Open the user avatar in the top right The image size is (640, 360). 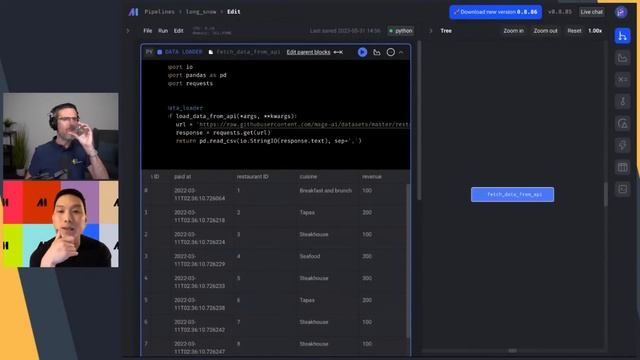click(621, 12)
